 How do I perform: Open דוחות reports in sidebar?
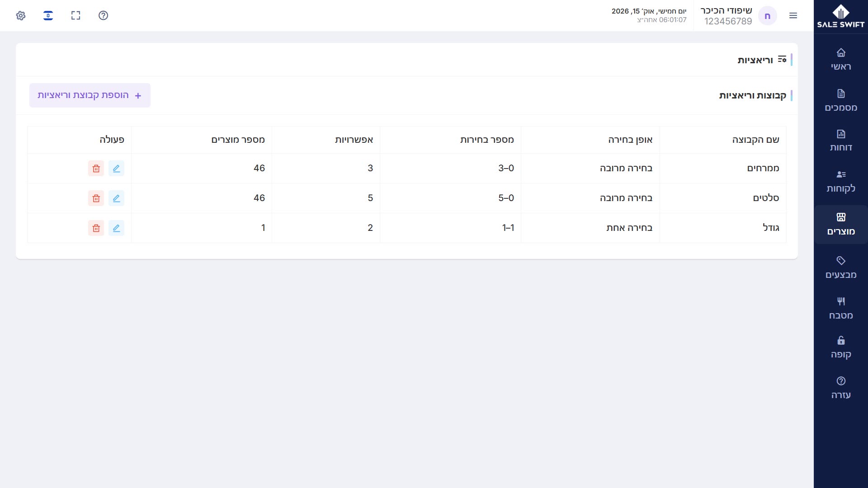point(841,141)
